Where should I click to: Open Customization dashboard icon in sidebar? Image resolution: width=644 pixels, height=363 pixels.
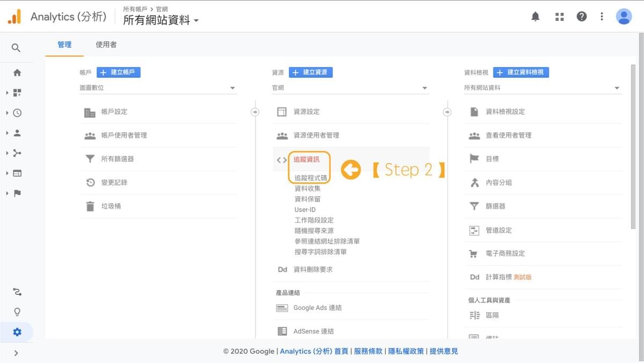[17, 93]
